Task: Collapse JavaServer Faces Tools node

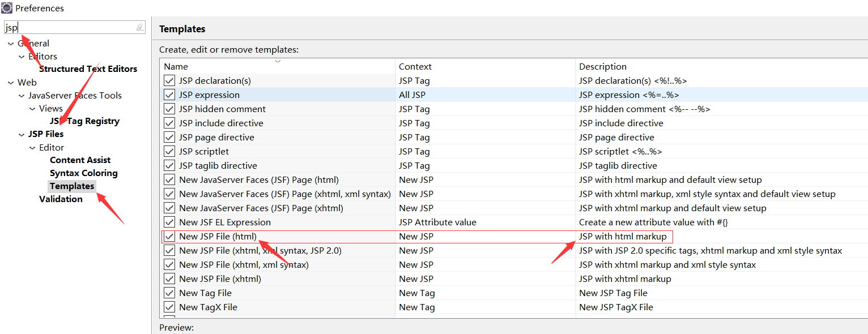Action: 22,96
